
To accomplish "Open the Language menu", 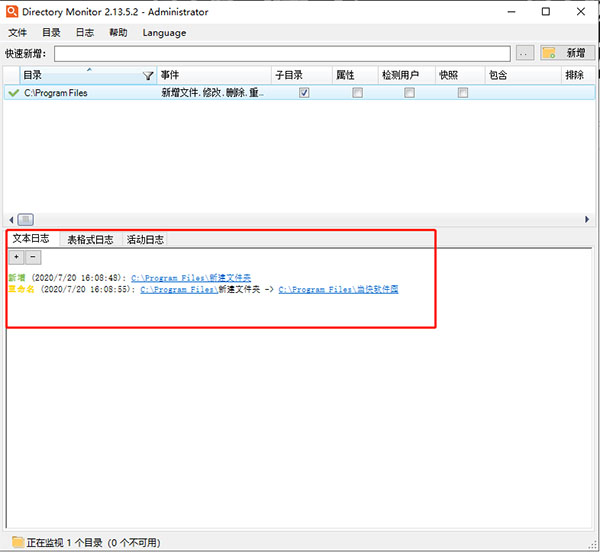I will pyautogui.click(x=164, y=32).
